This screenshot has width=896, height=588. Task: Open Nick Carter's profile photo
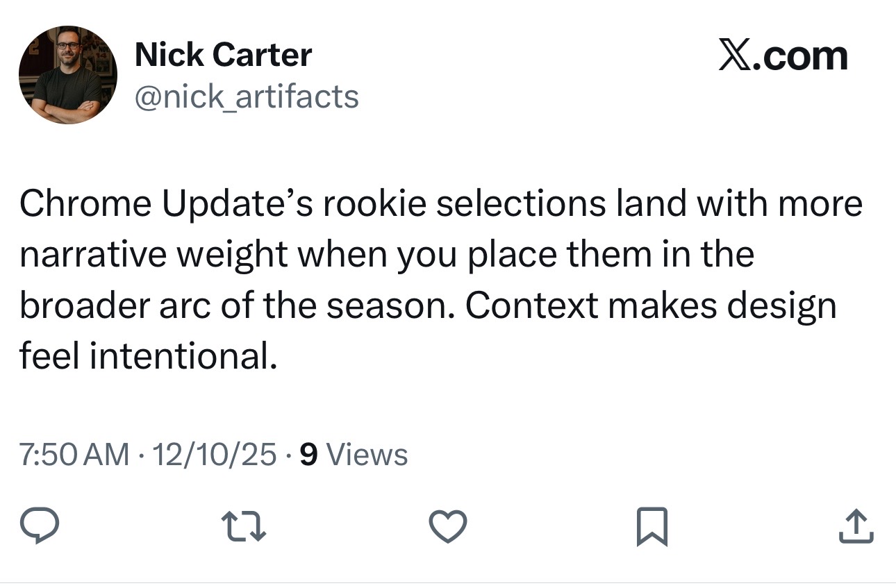[x=68, y=75]
